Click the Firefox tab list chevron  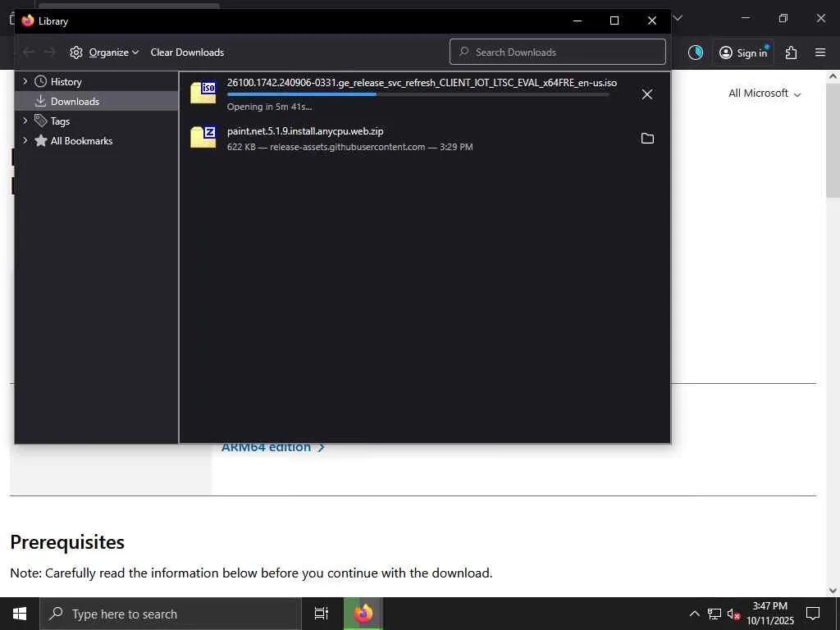(x=678, y=18)
